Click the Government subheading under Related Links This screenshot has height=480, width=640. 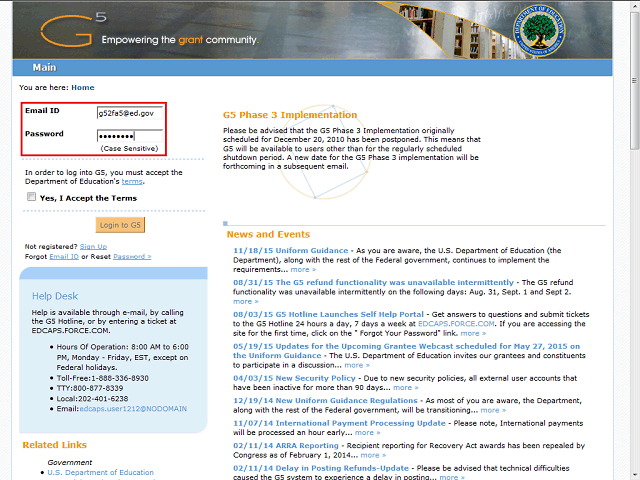click(70, 462)
